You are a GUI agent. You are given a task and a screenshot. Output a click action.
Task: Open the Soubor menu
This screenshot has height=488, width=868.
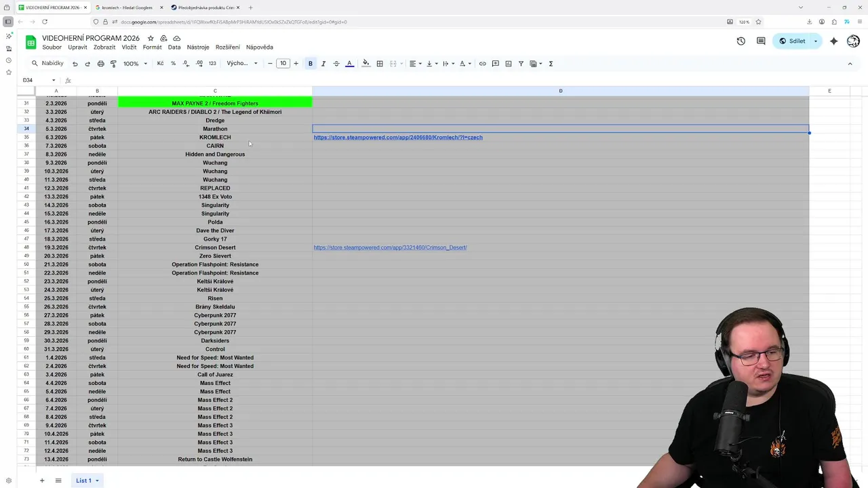[x=52, y=47]
